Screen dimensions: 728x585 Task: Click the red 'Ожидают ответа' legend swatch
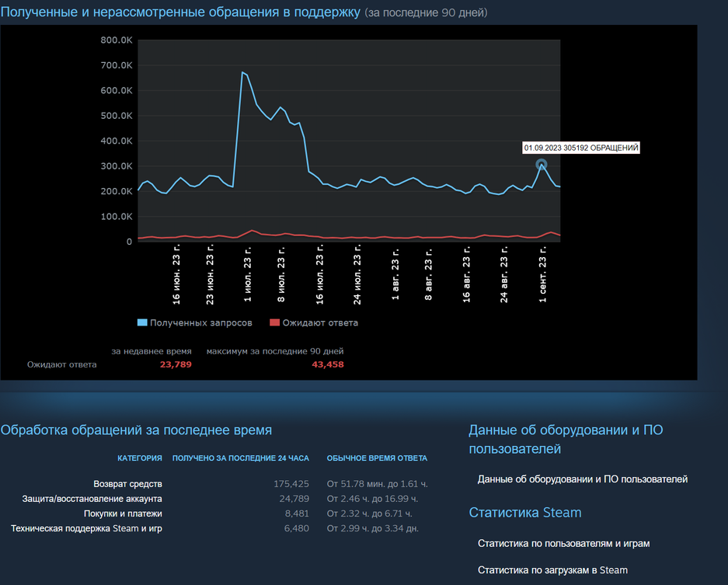275,322
